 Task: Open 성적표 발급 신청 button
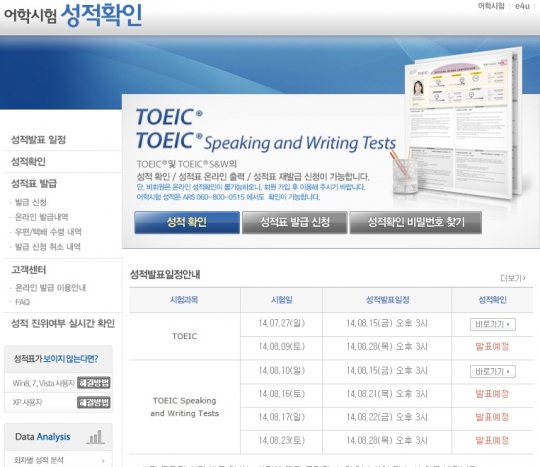point(294,222)
